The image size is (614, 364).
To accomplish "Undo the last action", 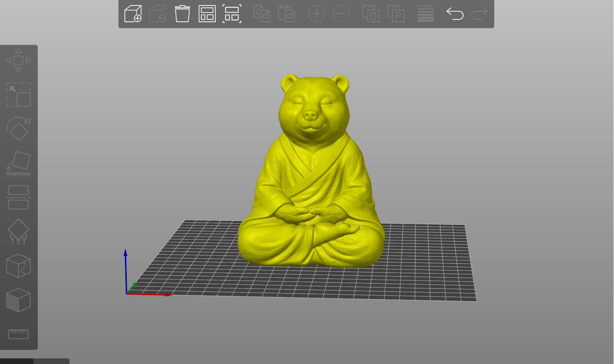I will 455,14.
